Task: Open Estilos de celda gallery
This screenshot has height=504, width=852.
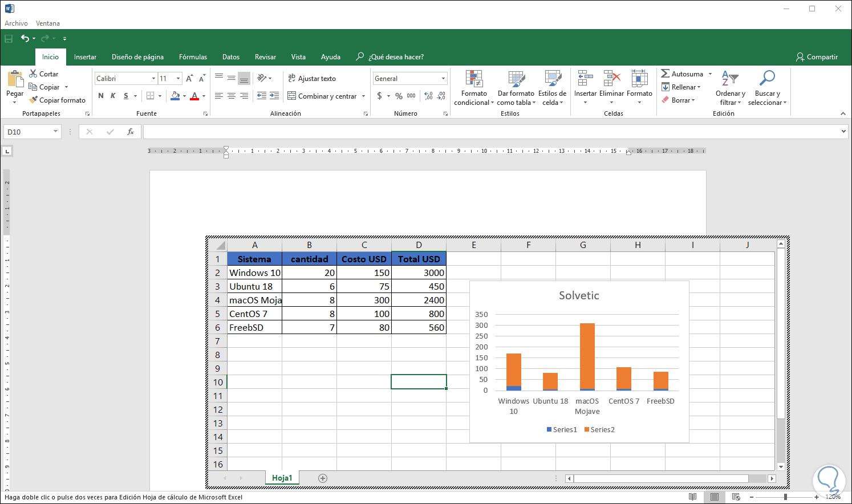Action: tap(552, 88)
